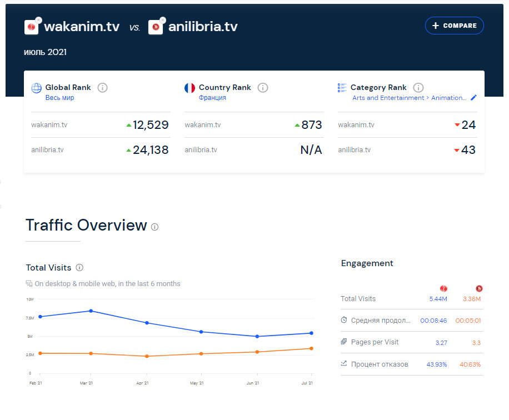
Task: Click the blue line point at Mar 21
Action: [91, 311]
